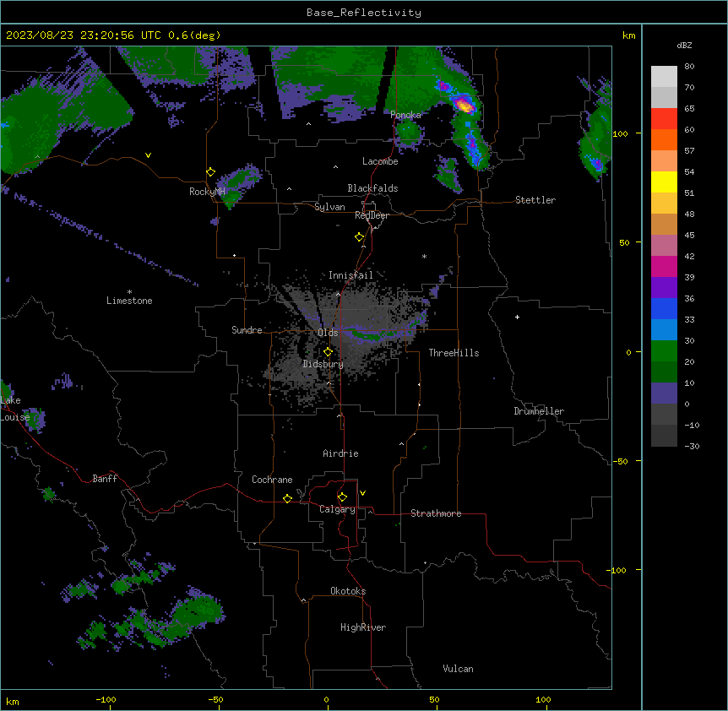
Task: Pick the dark green 10-20 dBZ swatch
Action: [x=664, y=372]
